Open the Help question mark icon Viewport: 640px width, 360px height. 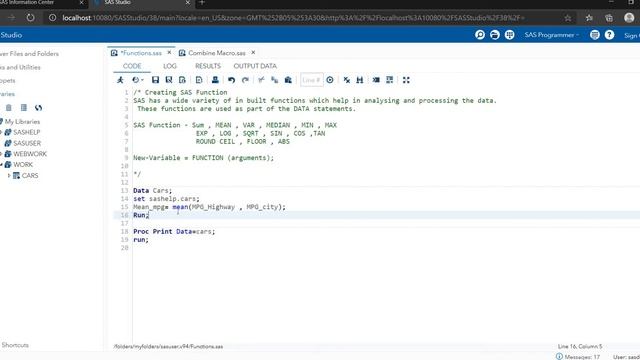(609, 35)
